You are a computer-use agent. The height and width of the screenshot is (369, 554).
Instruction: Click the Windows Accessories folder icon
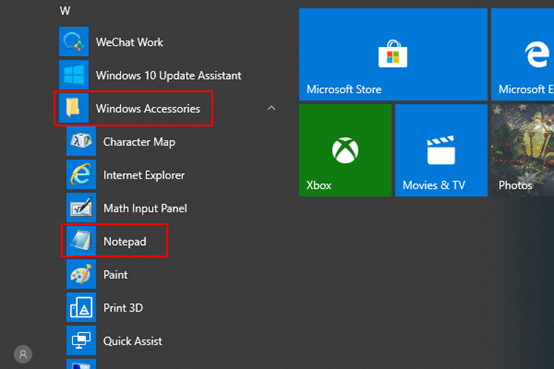(74, 108)
